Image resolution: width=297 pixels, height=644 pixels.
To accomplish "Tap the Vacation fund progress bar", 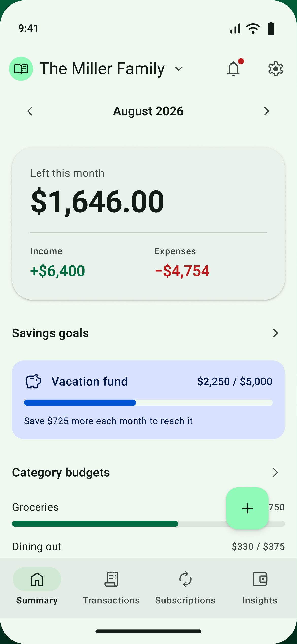I will tap(148, 403).
